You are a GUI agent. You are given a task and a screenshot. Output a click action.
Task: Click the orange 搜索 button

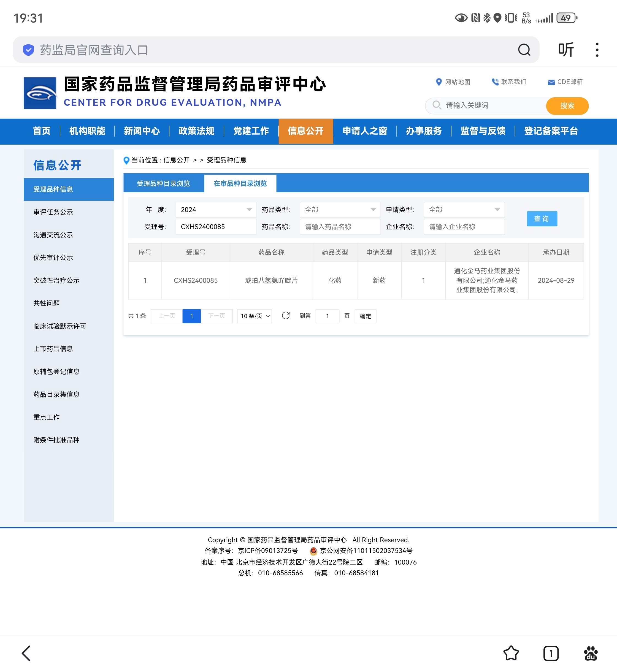pos(567,106)
